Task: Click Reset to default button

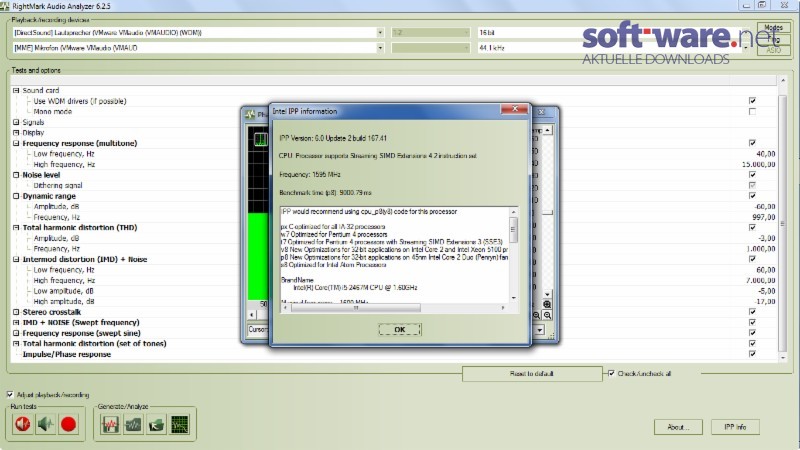Action: 532,373
